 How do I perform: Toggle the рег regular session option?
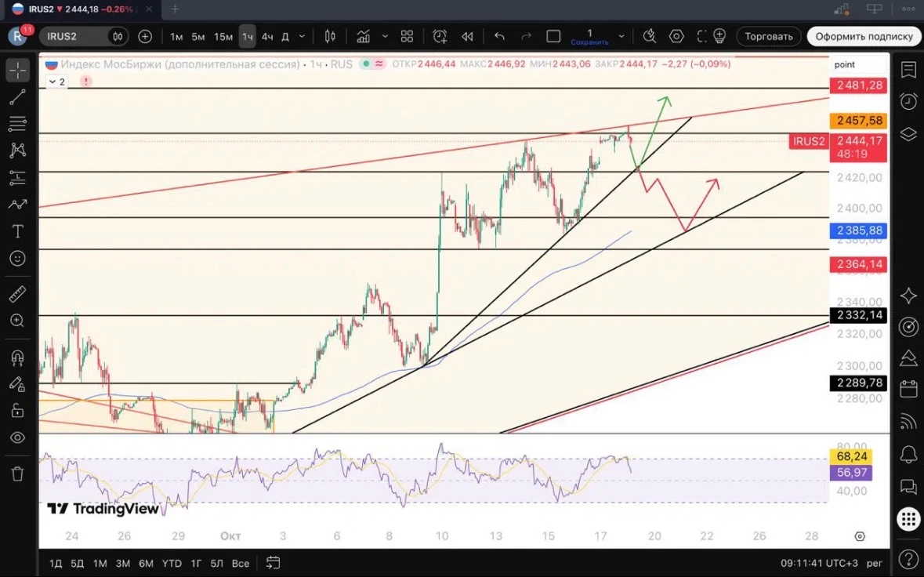[875, 564]
